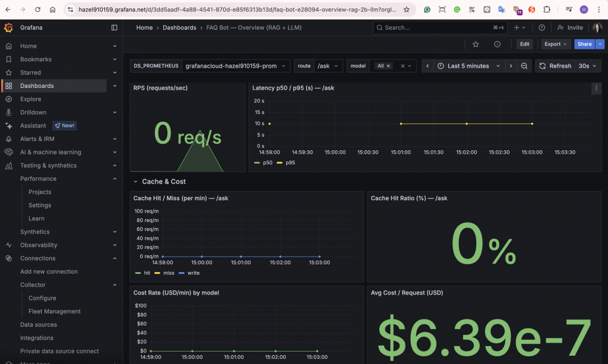Image resolution: width=608 pixels, height=364 pixels.
Task: Click the Bookmarks icon in sidebar
Action: [8, 59]
